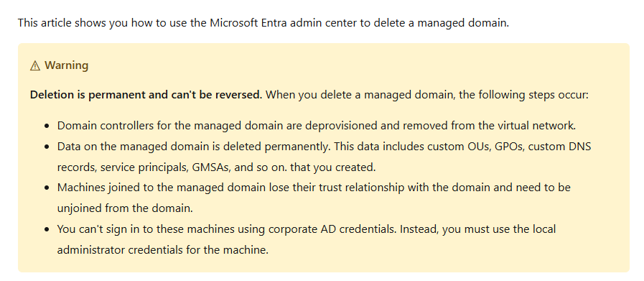The image size is (644, 281).
Task: Click the warning triangle icon
Action: click(x=35, y=66)
